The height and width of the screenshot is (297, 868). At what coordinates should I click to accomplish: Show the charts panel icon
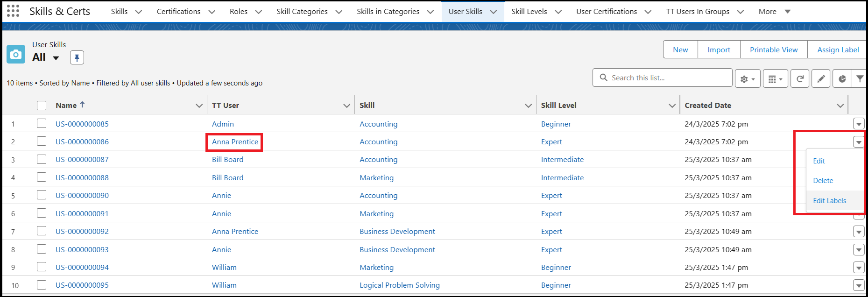(x=841, y=78)
